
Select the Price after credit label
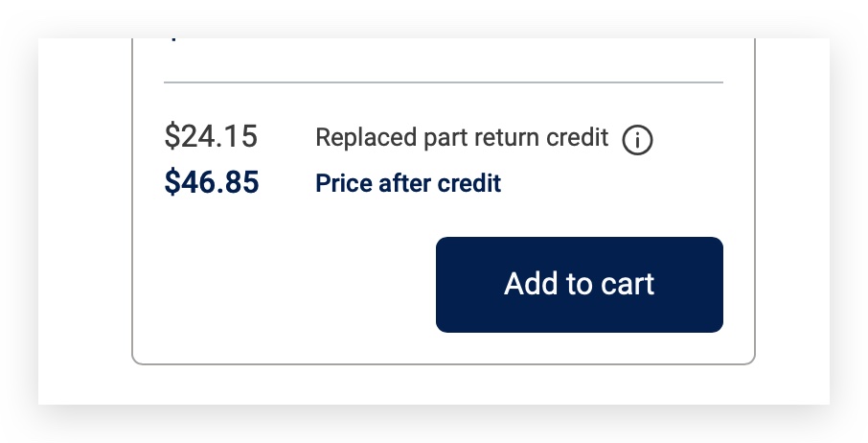408,183
